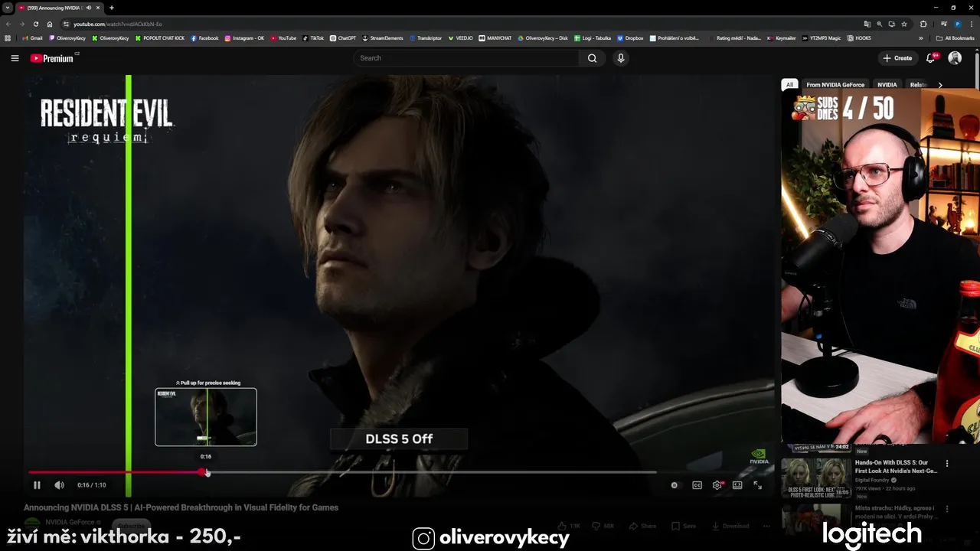Open StreamElements bookmark
980x551 pixels.
tap(383, 37)
